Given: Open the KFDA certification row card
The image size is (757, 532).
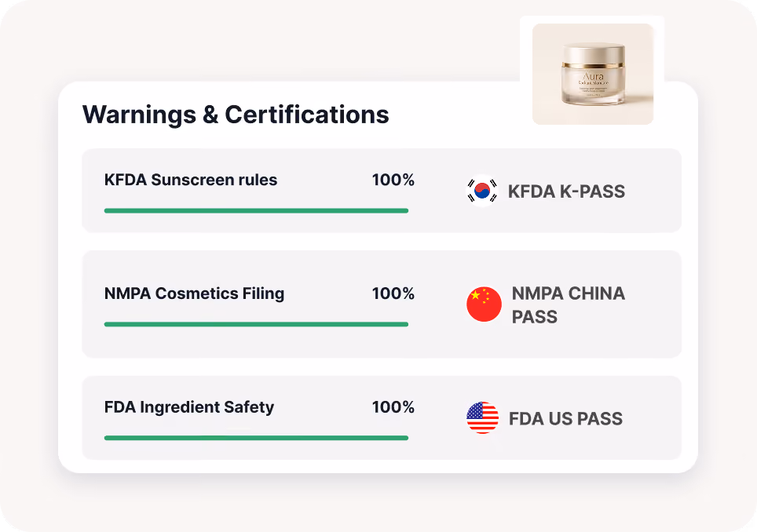Looking at the screenshot, I should [382, 191].
